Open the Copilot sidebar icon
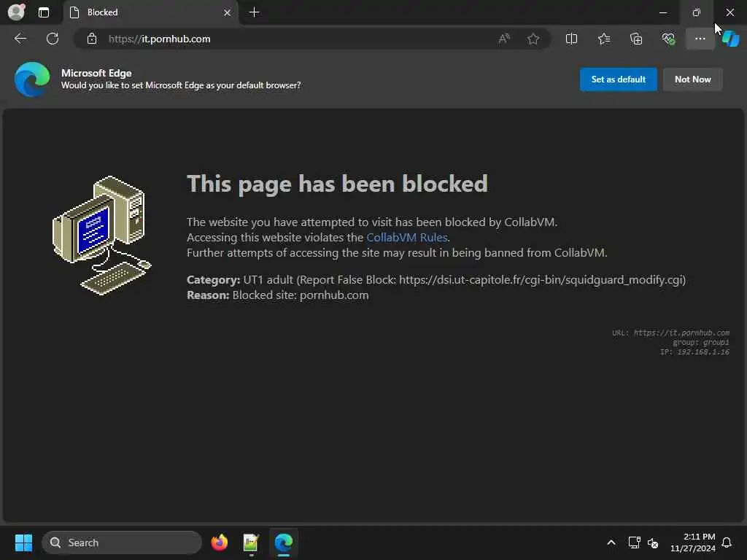The height and width of the screenshot is (560, 747). (x=731, y=39)
